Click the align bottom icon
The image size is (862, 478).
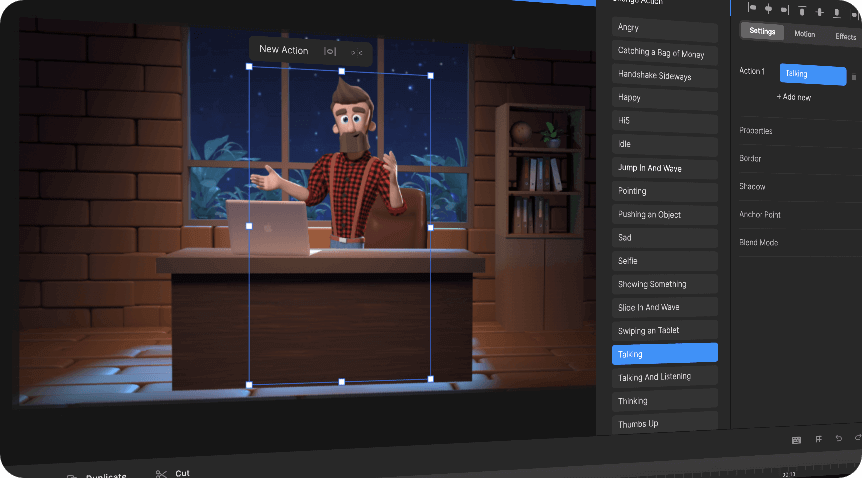click(x=837, y=13)
